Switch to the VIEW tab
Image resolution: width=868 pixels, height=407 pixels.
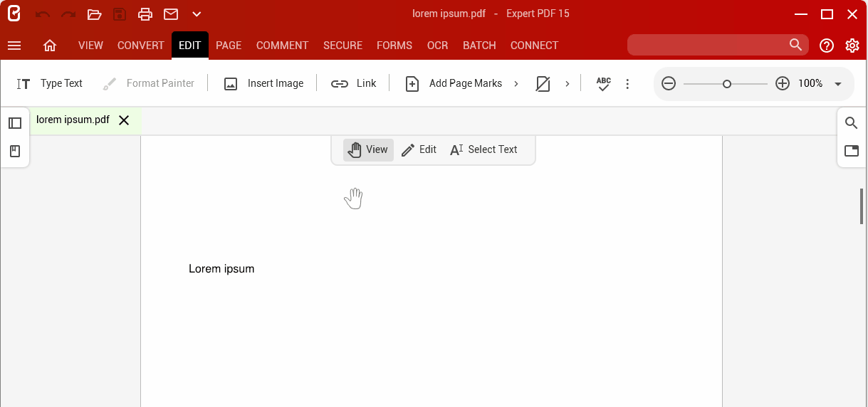(90, 46)
